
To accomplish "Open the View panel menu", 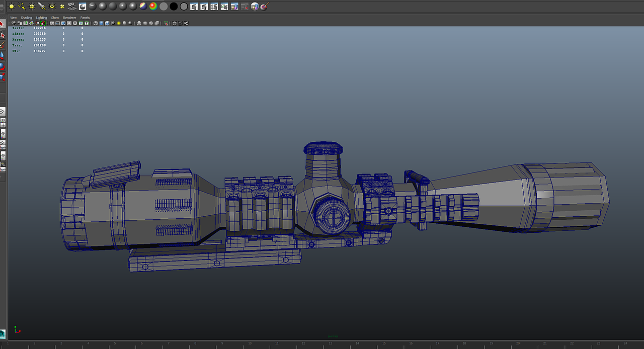I will pyautogui.click(x=14, y=18).
